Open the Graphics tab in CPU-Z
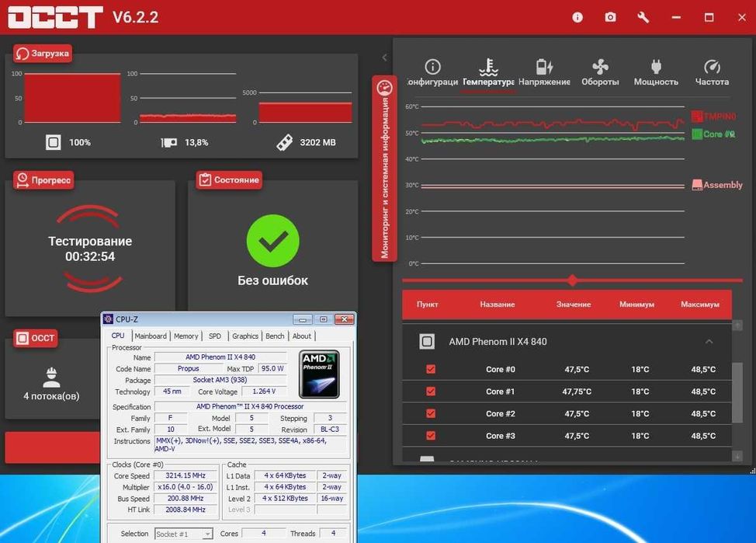The image size is (756, 543). (x=245, y=336)
